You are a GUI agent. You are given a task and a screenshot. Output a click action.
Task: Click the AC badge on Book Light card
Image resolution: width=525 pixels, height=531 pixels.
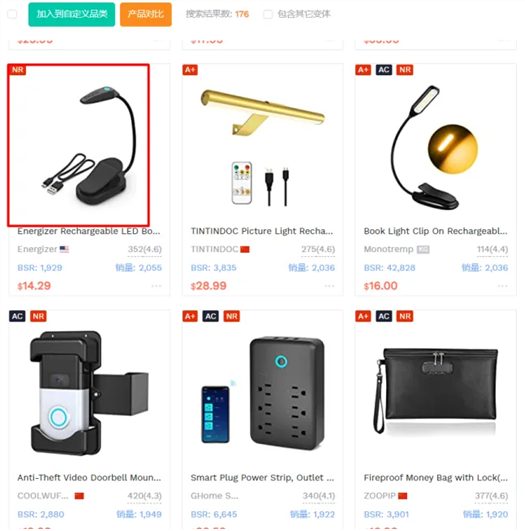coord(384,70)
